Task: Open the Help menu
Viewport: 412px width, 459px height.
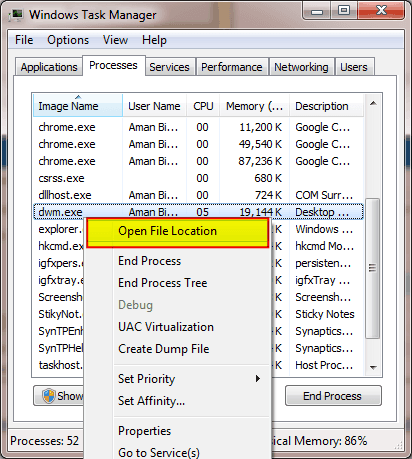Action: pos(154,40)
